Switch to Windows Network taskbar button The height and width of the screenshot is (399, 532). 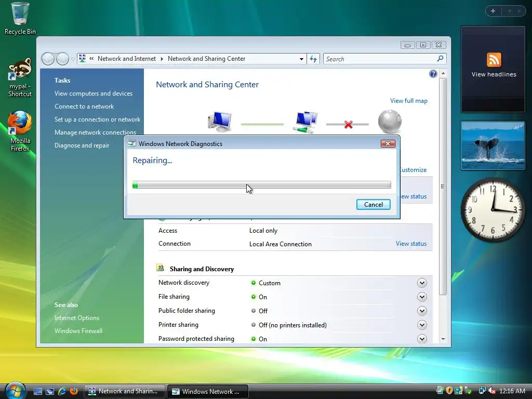coord(208,392)
